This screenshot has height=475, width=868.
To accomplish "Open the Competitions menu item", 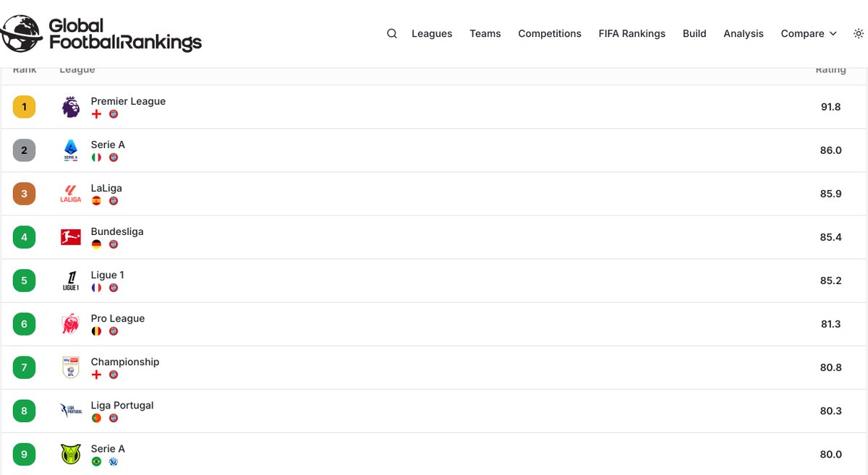I will tap(550, 33).
